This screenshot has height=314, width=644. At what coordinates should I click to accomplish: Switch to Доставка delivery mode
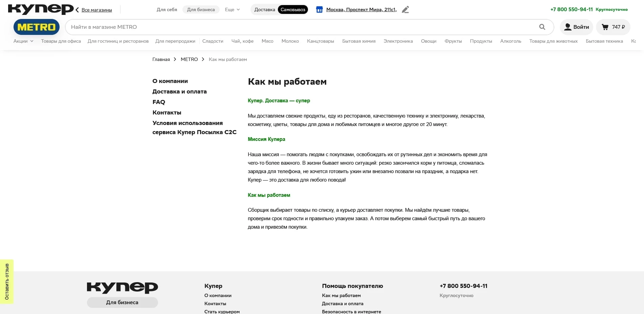[264, 10]
